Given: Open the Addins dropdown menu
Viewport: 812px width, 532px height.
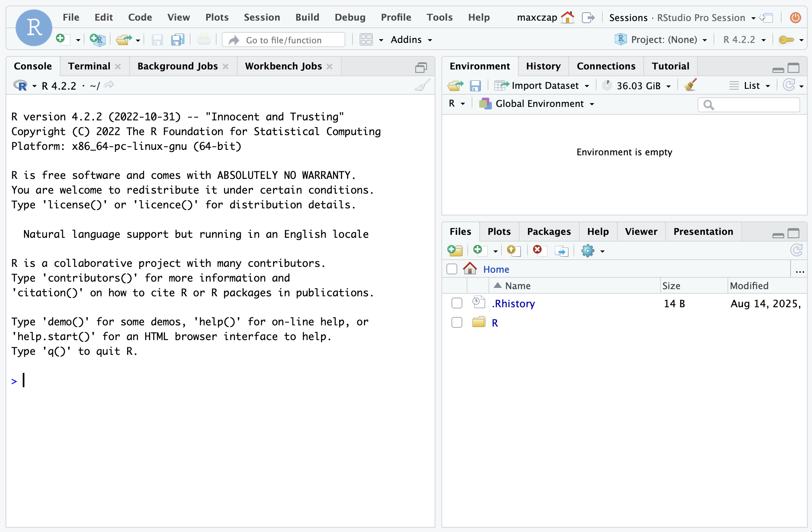Looking at the screenshot, I should (411, 40).
